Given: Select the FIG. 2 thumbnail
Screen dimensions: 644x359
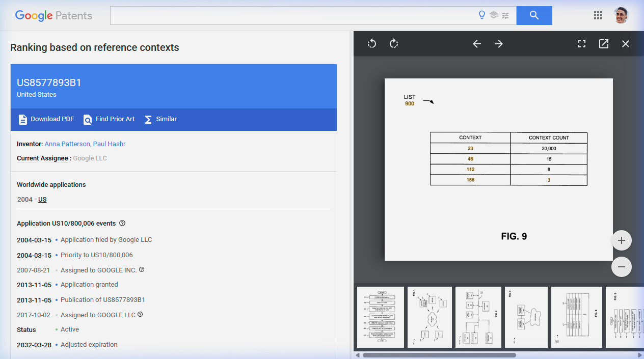Looking at the screenshot, I should (x=478, y=317).
